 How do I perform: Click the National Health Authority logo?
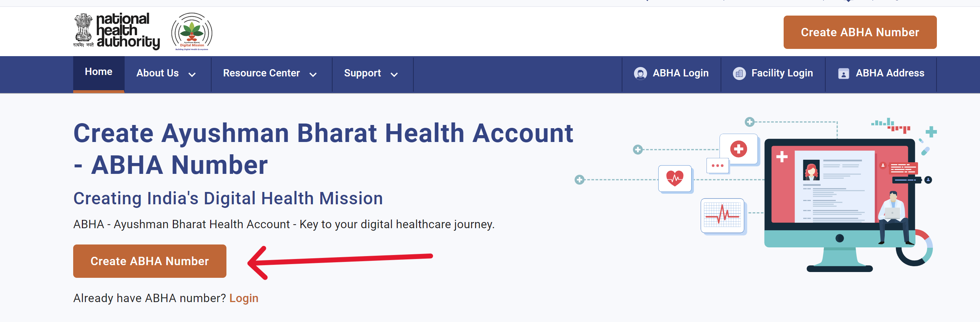[x=116, y=31]
